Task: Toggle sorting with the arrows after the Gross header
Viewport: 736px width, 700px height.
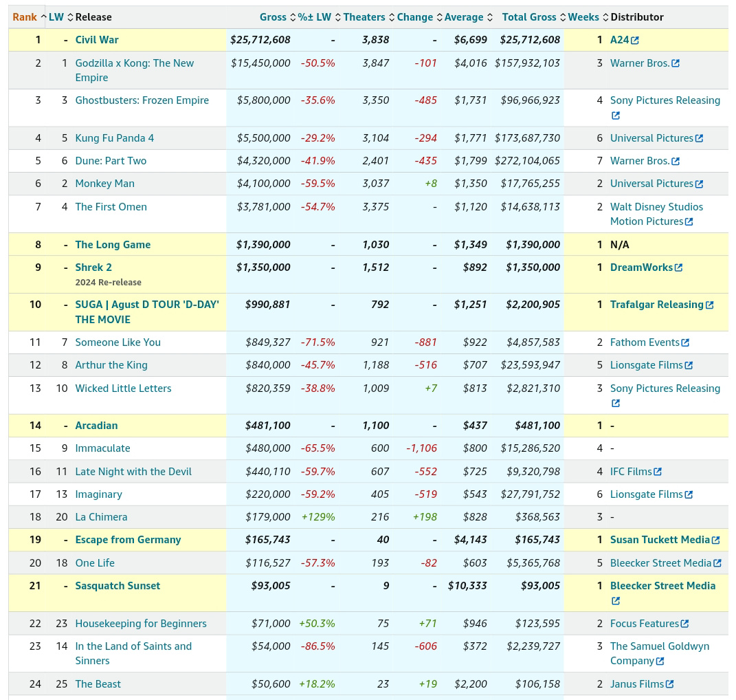Action: [293, 17]
